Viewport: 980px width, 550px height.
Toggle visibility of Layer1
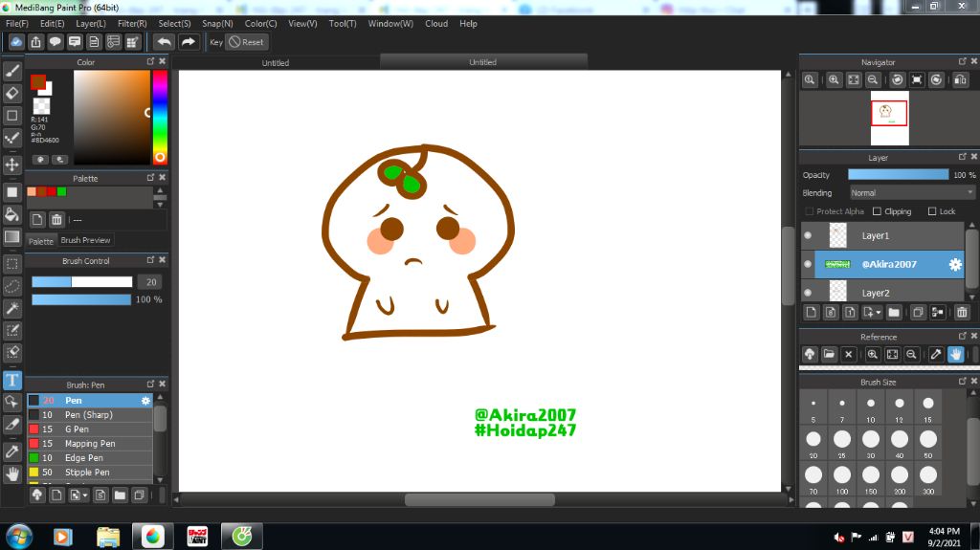(808, 235)
